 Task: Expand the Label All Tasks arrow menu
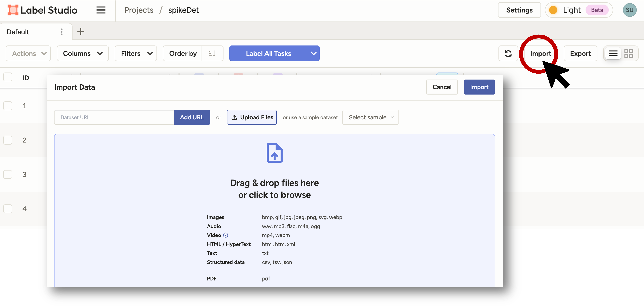(313, 53)
